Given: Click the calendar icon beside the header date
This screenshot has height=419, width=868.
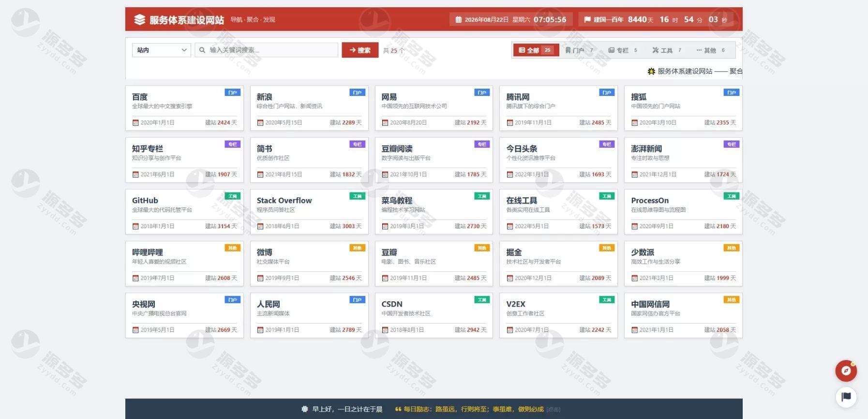Looking at the screenshot, I should point(458,20).
